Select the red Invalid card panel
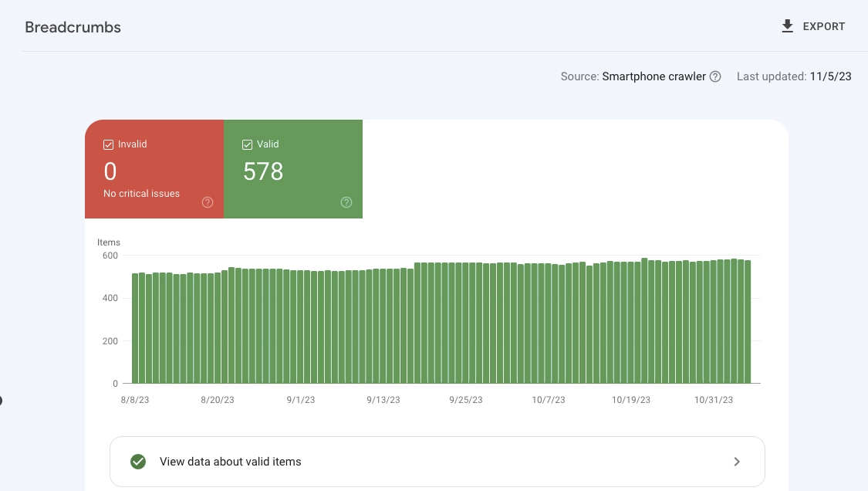This screenshot has width=868, height=491. pos(154,169)
